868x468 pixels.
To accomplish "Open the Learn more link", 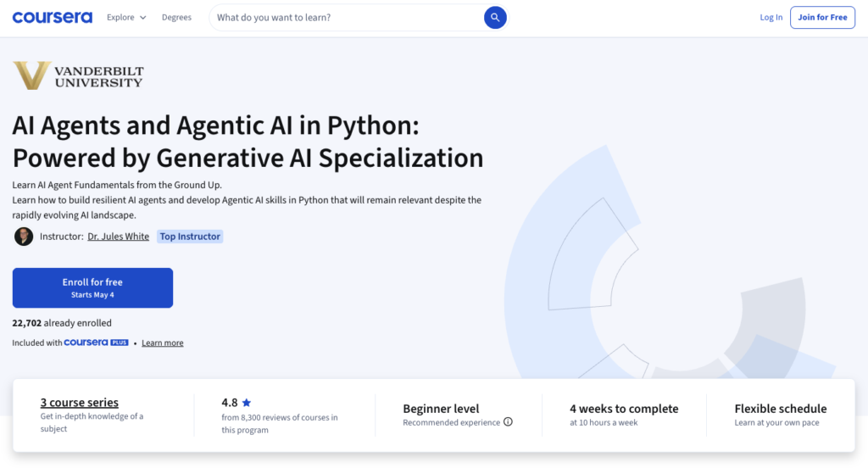I will (162, 343).
